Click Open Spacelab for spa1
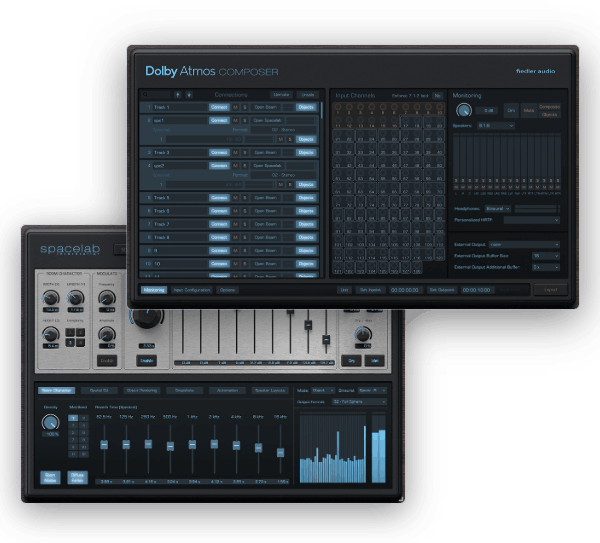Image resolution: width=600 pixels, height=543 pixels. (267, 120)
